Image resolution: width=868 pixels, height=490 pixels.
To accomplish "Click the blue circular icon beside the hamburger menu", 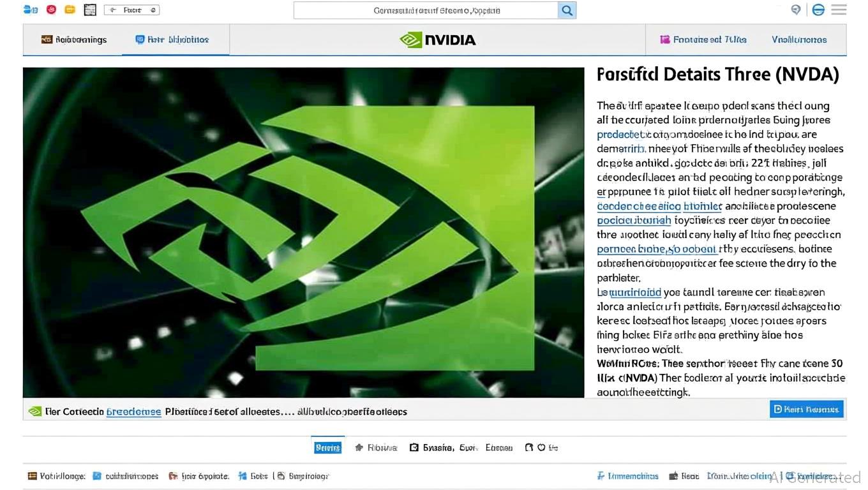I will pyautogui.click(x=818, y=10).
